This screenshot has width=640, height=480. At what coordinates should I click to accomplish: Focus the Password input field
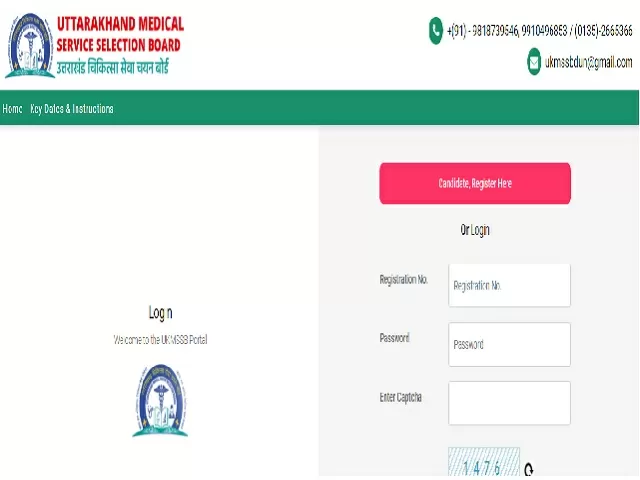(509, 344)
